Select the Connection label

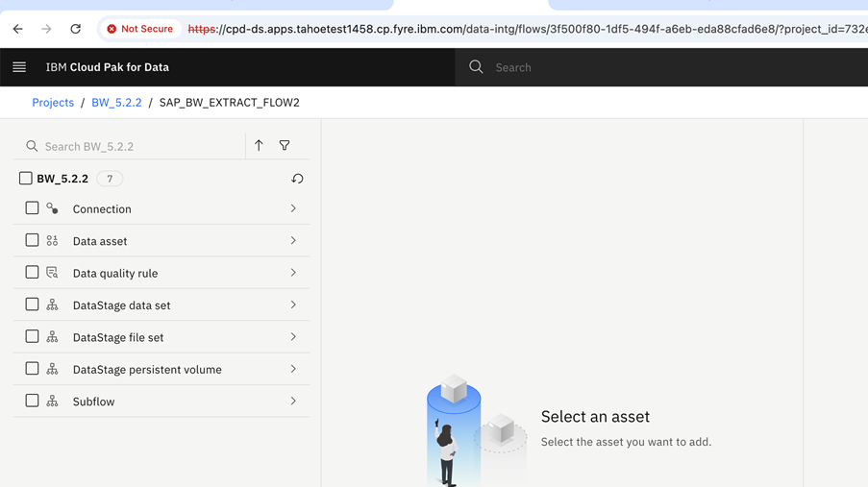tap(102, 209)
